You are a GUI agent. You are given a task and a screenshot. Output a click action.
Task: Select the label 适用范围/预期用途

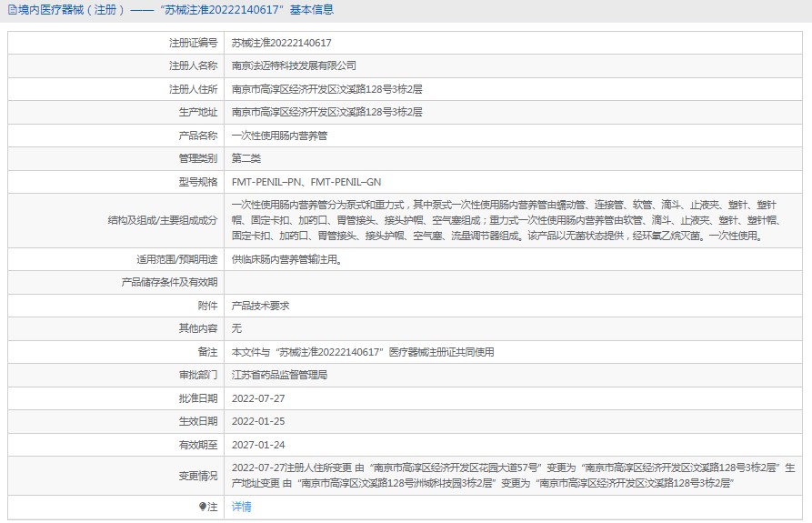tap(176, 259)
